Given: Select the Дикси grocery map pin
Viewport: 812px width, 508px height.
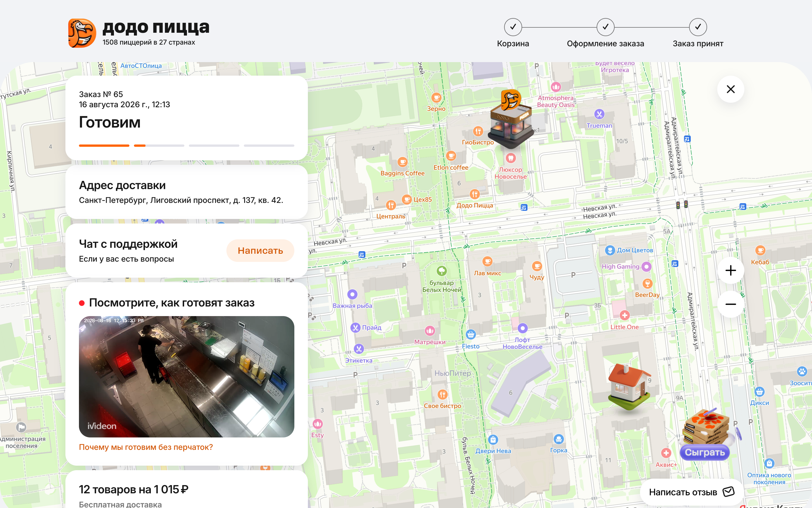Looking at the screenshot, I should [759, 392].
